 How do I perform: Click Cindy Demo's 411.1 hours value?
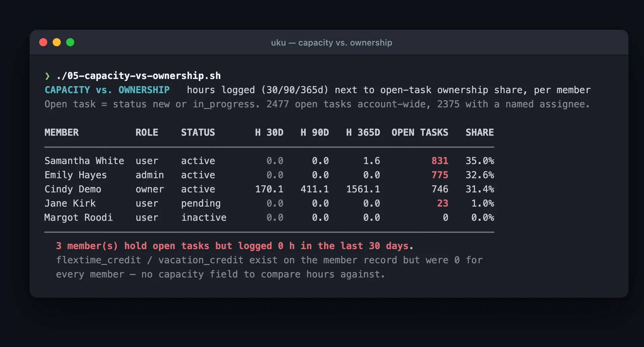pos(315,189)
